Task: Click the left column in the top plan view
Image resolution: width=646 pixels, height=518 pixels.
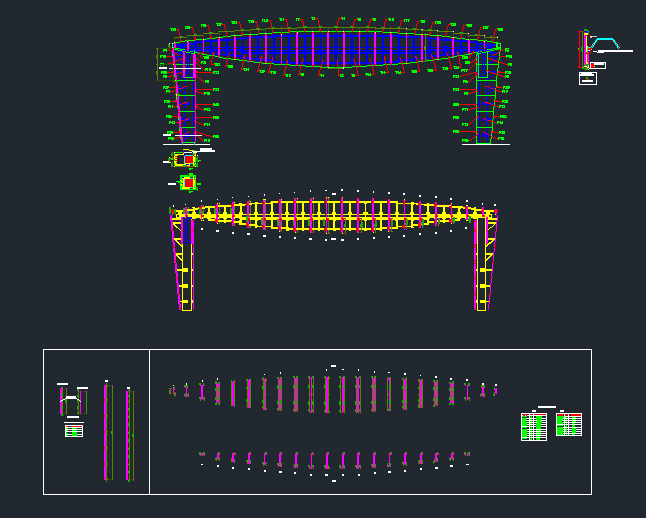Action: pos(186,100)
